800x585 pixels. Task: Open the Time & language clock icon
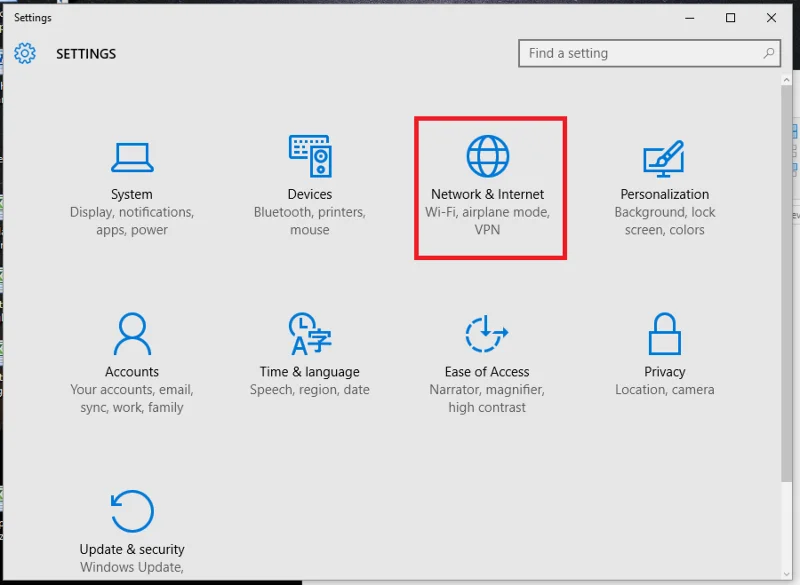pyautogui.click(x=310, y=334)
